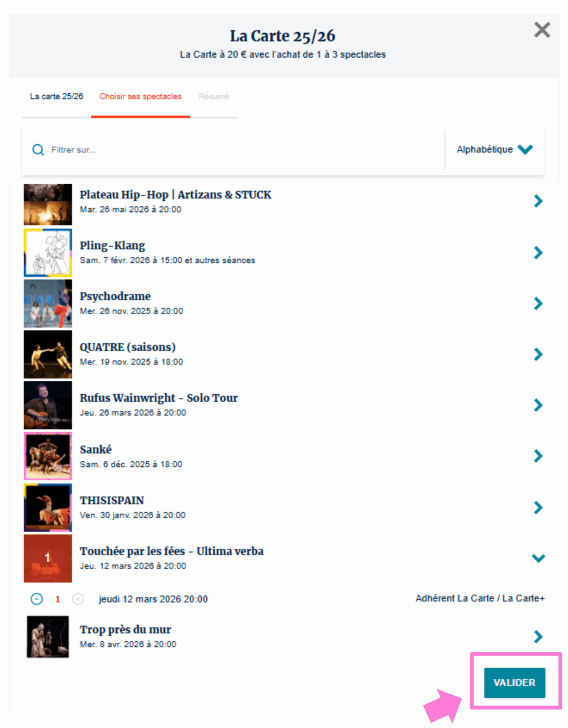This screenshot has width=568, height=728.
Task: Open Plateau Hip-Hop show thumbnail
Action: point(48,204)
